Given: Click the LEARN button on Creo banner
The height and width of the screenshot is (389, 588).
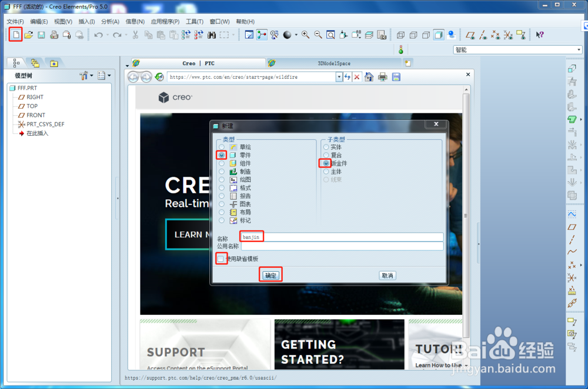Looking at the screenshot, I should point(188,234).
